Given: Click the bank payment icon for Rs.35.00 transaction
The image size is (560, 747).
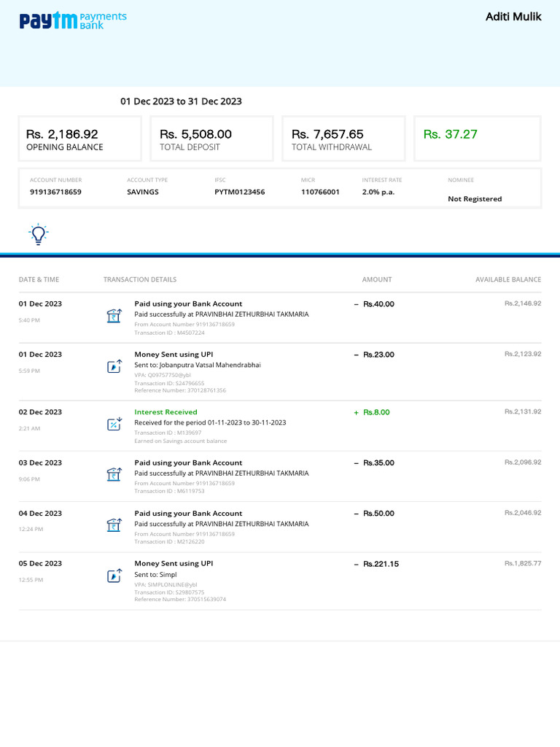Looking at the screenshot, I should click(114, 474).
